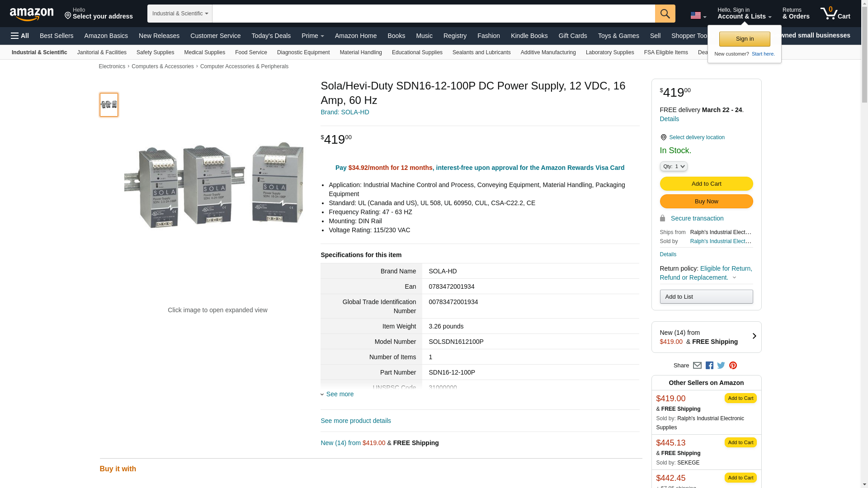Click the Brand: SOLA-HD link
Screen dimensions: 868x488
coord(344,112)
